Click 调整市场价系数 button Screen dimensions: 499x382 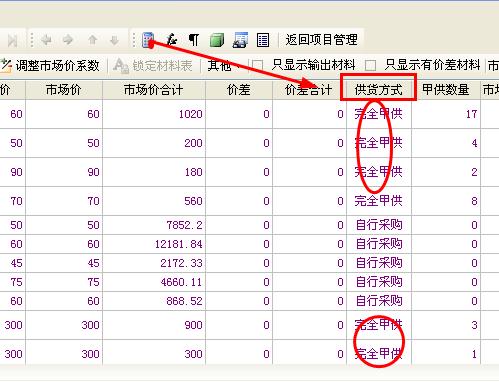click(50, 65)
